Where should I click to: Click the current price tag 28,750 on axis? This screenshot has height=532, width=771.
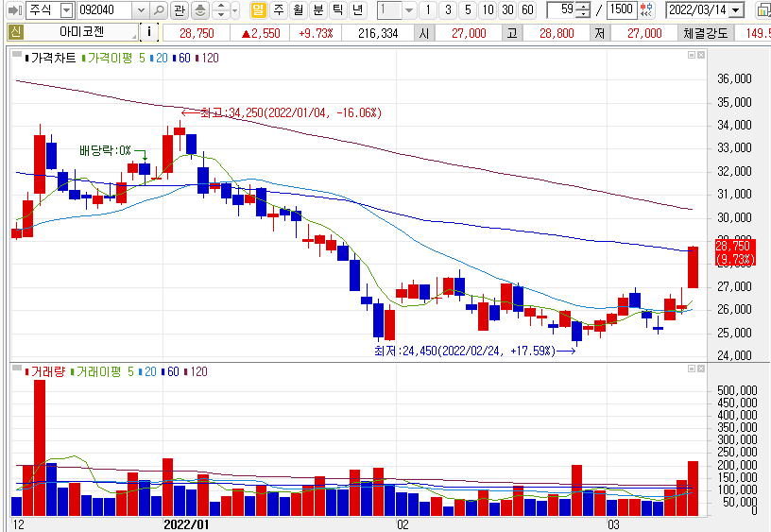point(733,252)
